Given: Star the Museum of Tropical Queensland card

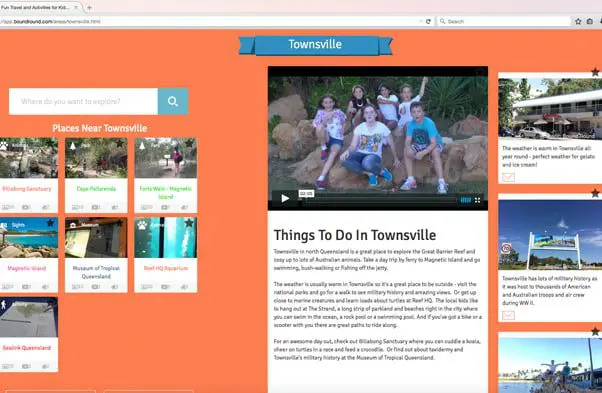Looking at the screenshot, I should [120, 223].
